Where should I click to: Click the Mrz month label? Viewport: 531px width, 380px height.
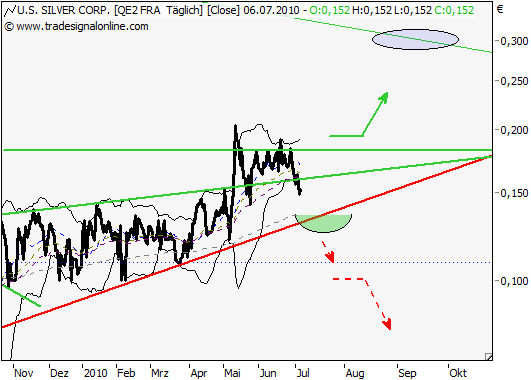160,373
